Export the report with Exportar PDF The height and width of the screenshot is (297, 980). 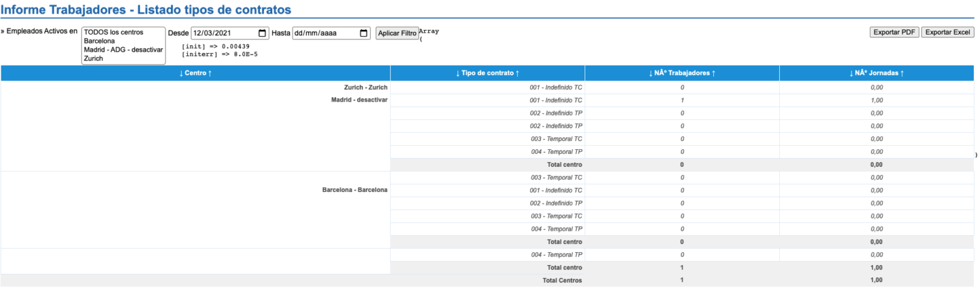(x=894, y=33)
